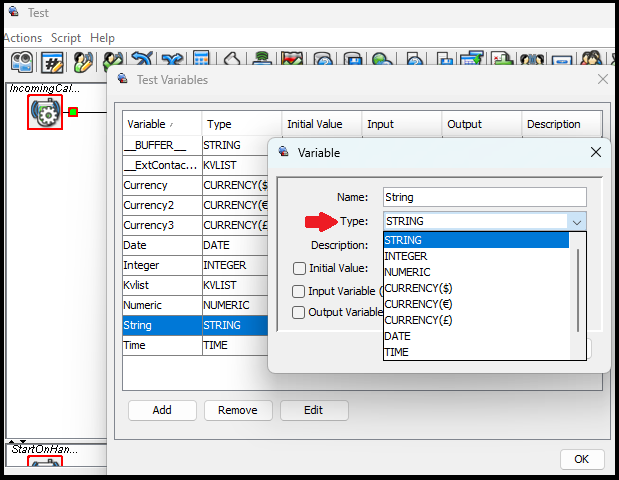Click the red chart with checkmark icon
The height and width of the screenshot is (480, 619).
point(292,58)
